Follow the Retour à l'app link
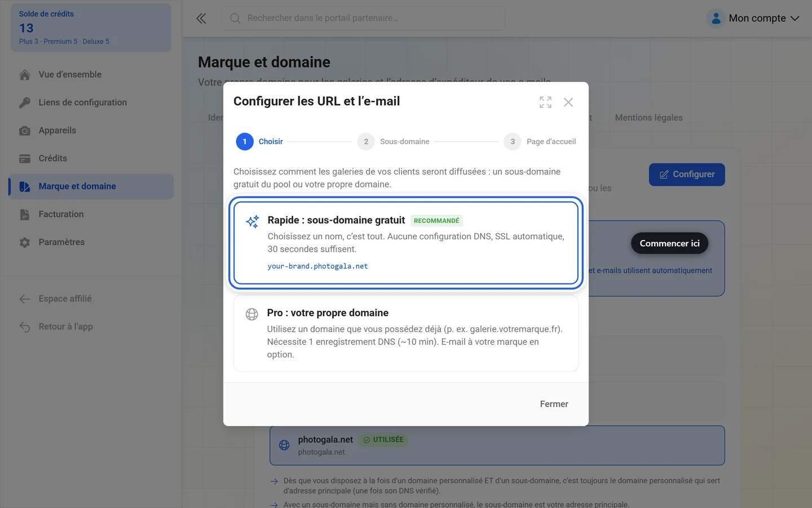The width and height of the screenshot is (812, 508). (x=65, y=327)
